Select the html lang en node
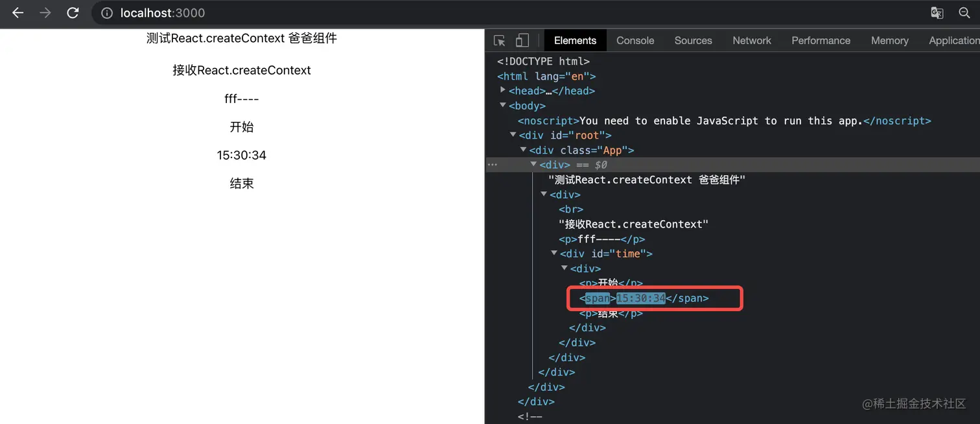The image size is (980, 424). tap(546, 76)
